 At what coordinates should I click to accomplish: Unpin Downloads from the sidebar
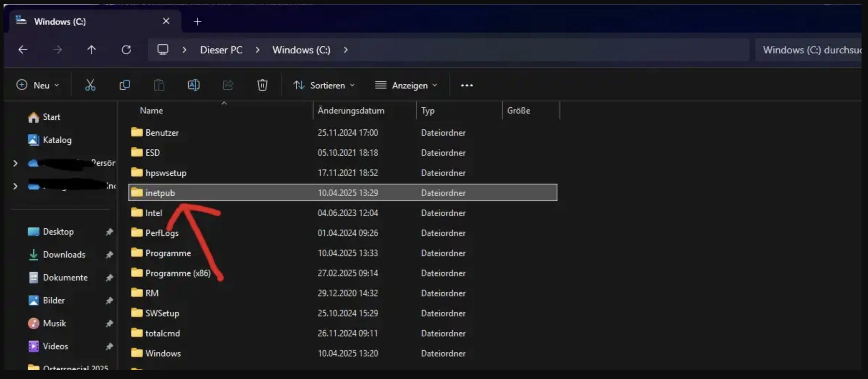pos(109,255)
